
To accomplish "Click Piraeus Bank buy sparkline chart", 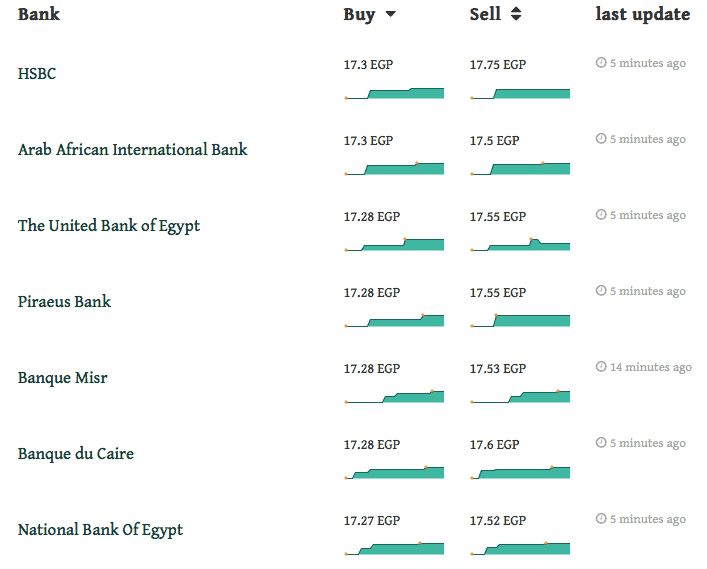I will click(x=394, y=321).
